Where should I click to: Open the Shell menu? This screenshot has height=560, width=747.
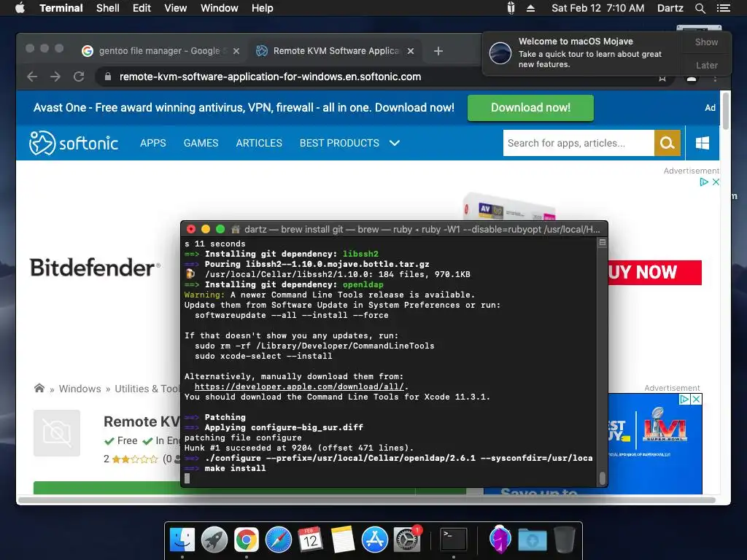coord(108,8)
